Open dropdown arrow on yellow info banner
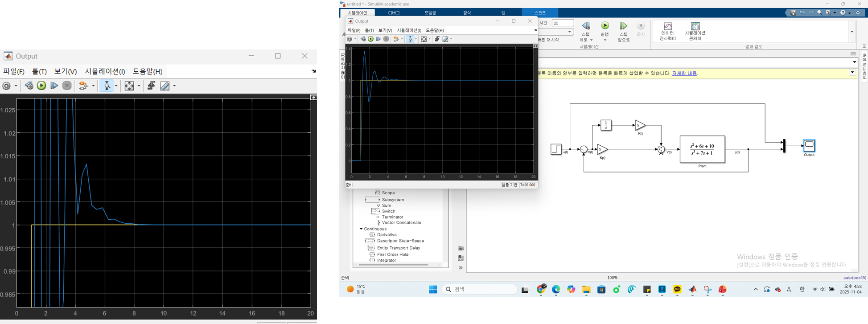The width and height of the screenshot is (868, 324). click(852, 73)
